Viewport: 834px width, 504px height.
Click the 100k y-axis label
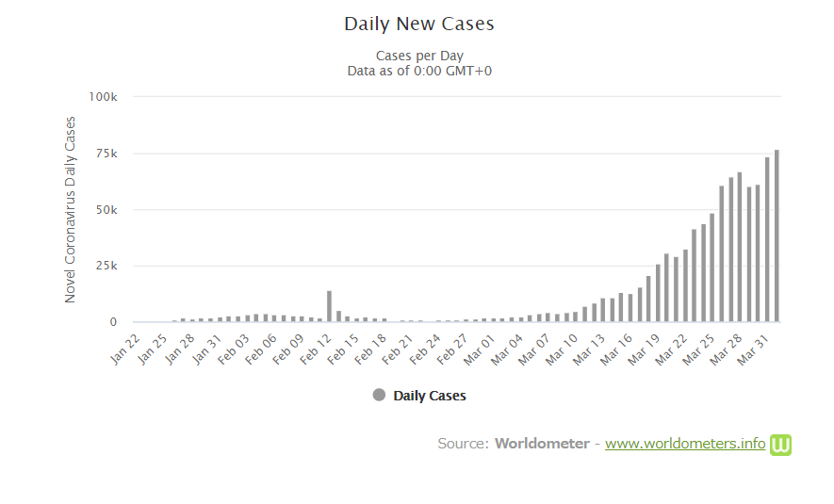pyautogui.click(x=103, y=97)
